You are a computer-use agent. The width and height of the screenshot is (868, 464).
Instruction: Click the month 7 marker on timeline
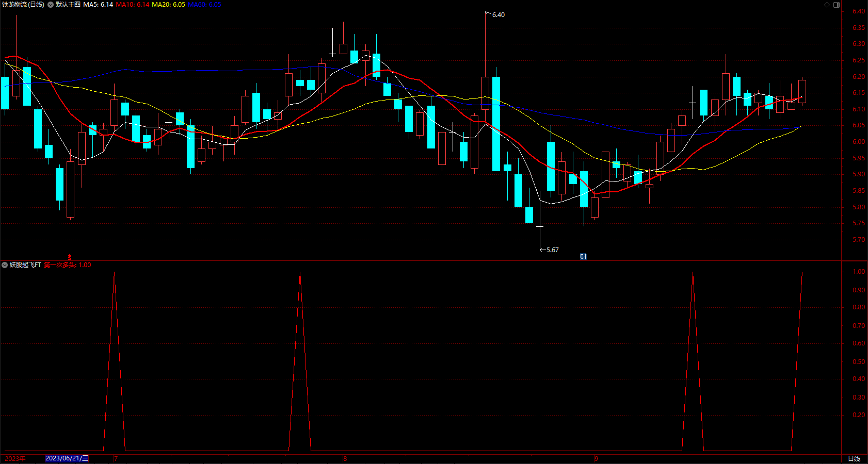[x=116, y=458]
